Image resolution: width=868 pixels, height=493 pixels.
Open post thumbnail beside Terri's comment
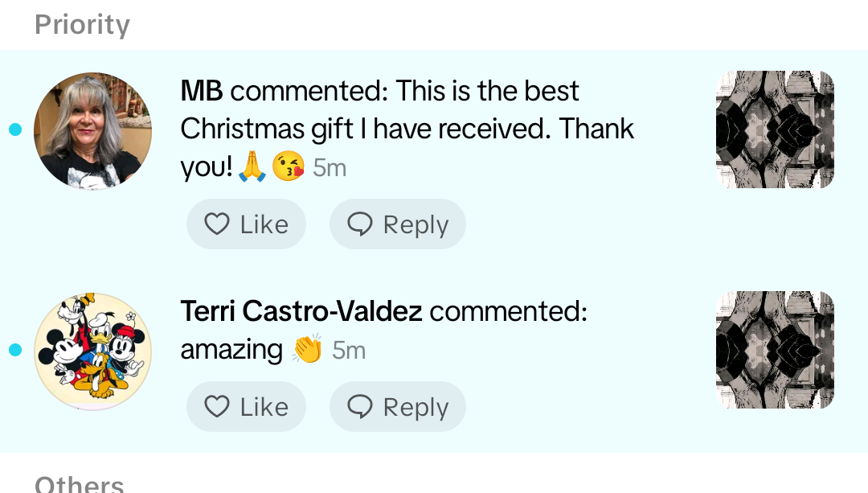(x=775, y=350)
